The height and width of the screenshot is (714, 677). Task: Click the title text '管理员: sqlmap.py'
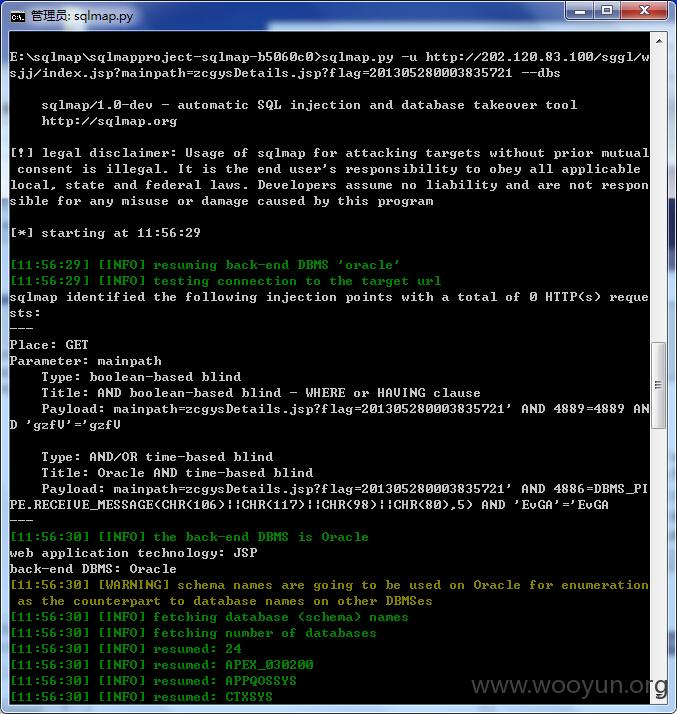point(82,16)
